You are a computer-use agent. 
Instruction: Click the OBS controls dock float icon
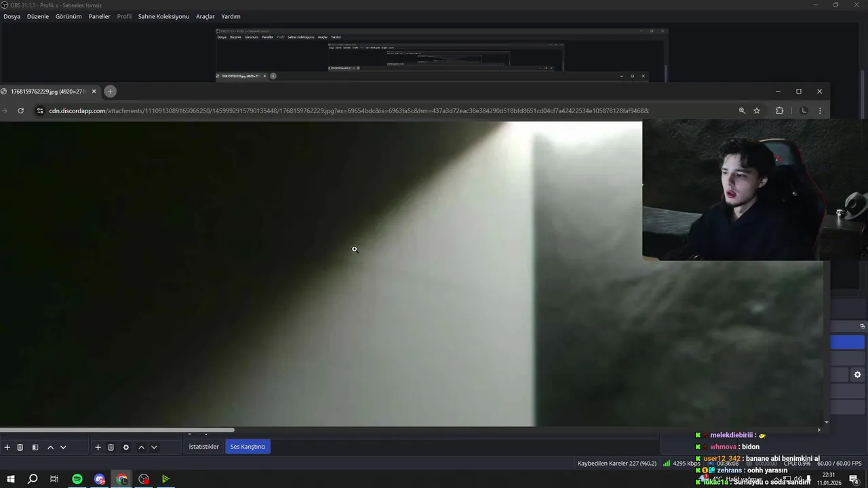tap(862, 326)
